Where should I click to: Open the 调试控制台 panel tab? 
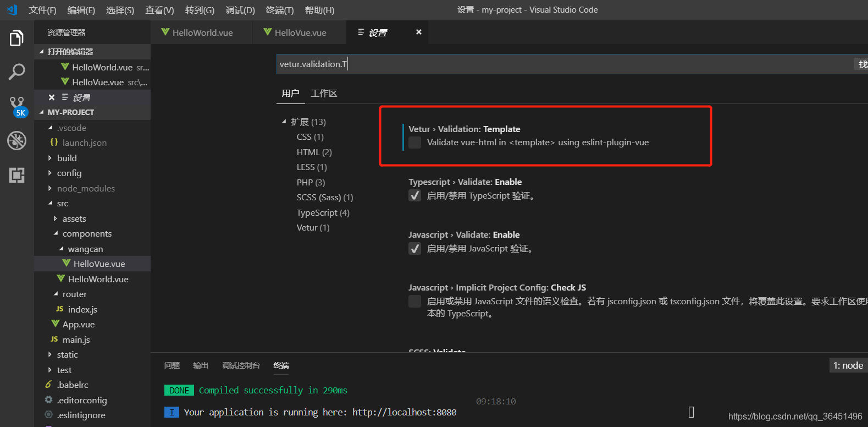[241, 365]
